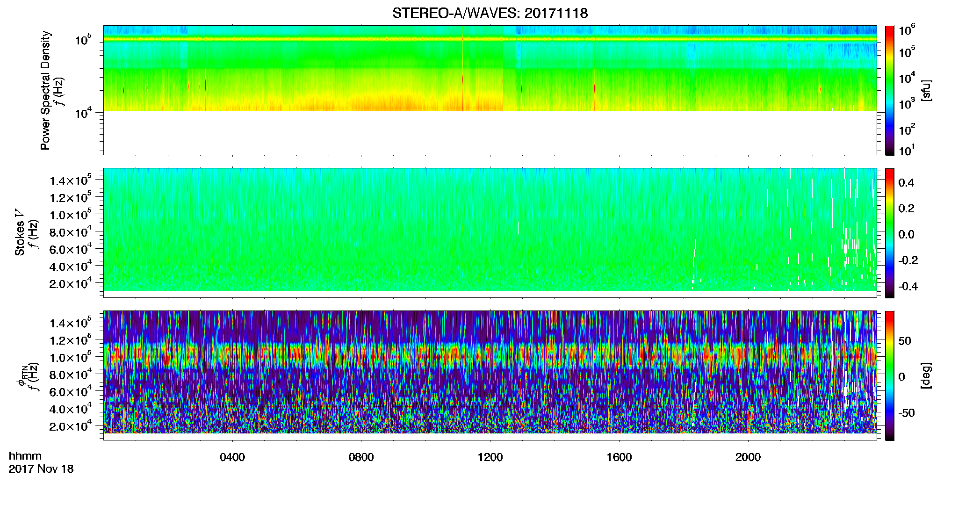Click the 1200 time axis tick label
This screenshot has height=505, width=980.
click(490, 457)
